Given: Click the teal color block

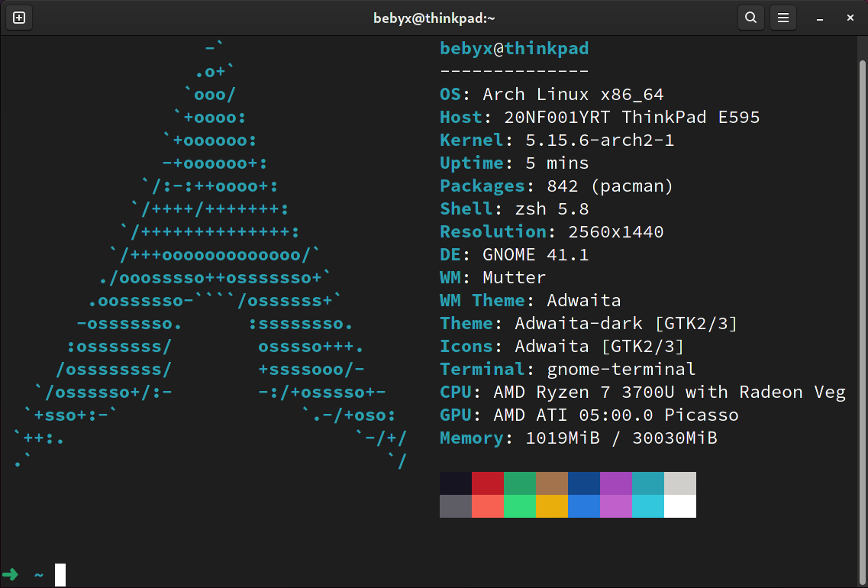Looking at the screenshot, I should [648, 483].
